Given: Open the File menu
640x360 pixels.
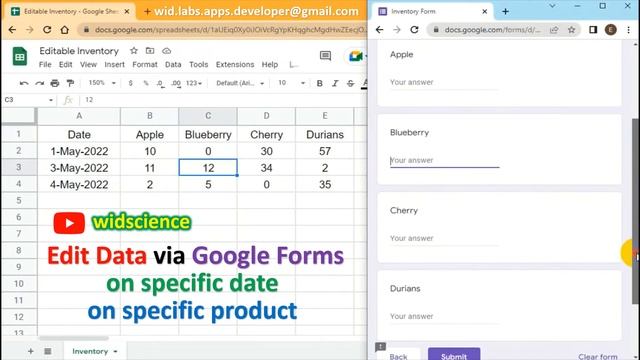Looking at the screenshot, I should coord(45,64).
